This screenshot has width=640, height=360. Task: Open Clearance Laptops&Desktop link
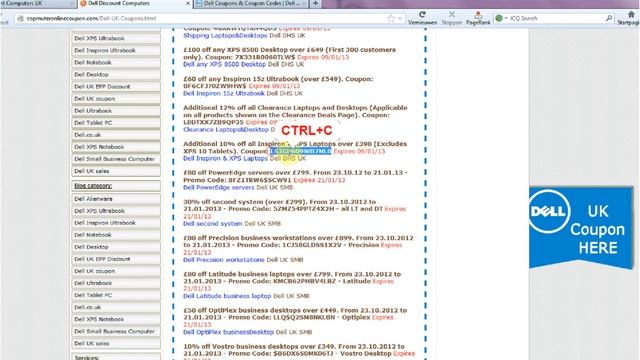[226, 129]
